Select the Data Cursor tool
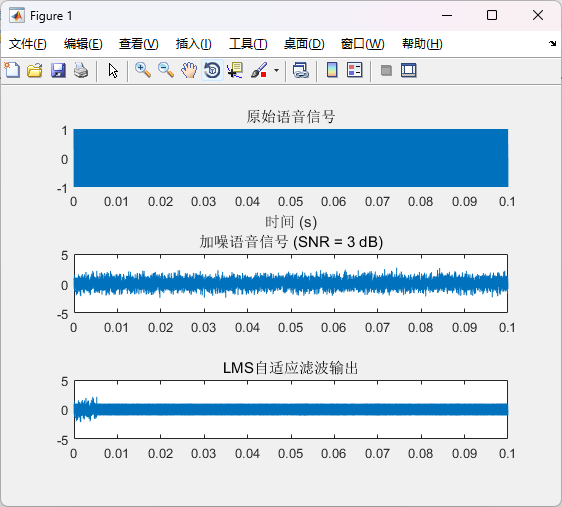This screenshot has width=562, height=507. (x=235, y=70)
